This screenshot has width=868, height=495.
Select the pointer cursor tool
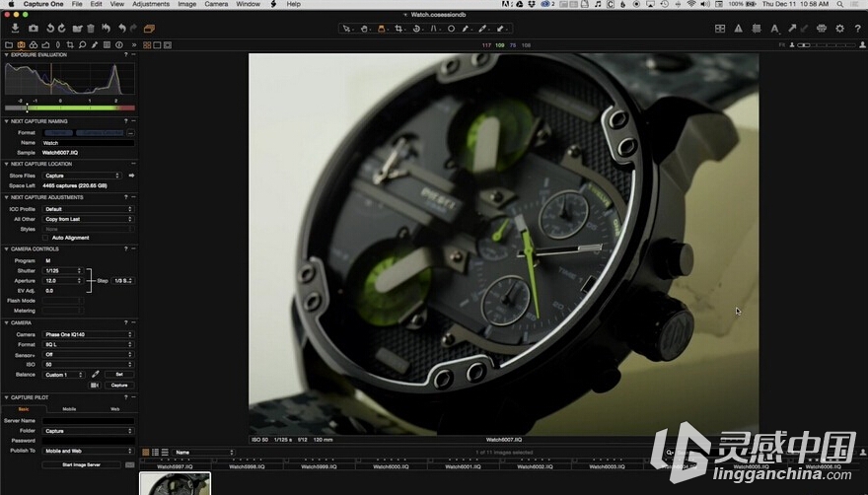(x=346, y=29)
